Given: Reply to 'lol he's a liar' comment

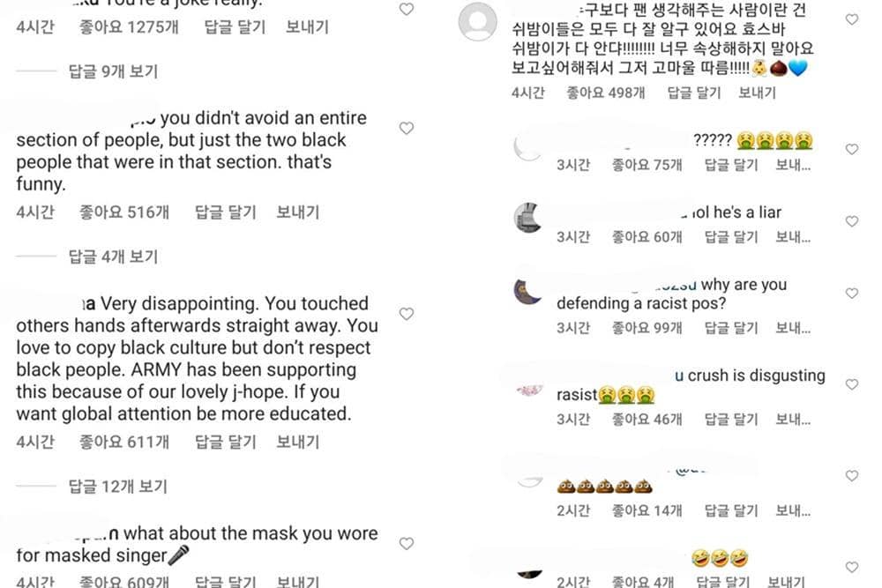Looking at the screenshot, I should point(731,237).
